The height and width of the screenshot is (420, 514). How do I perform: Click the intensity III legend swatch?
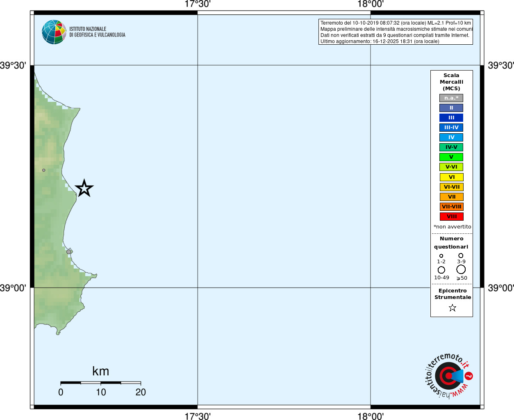coord(451,118)
